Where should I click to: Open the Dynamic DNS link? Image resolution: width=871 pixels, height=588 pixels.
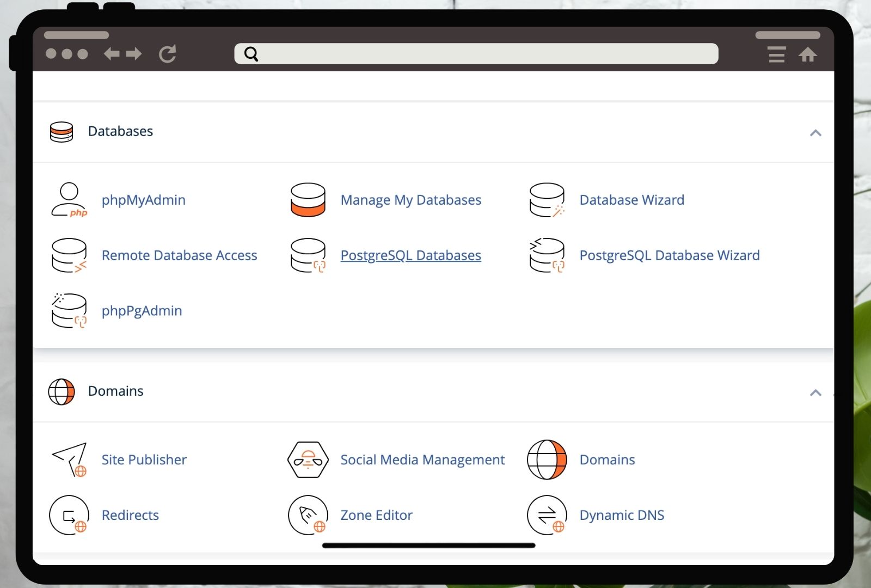click(x=622, y=515)
